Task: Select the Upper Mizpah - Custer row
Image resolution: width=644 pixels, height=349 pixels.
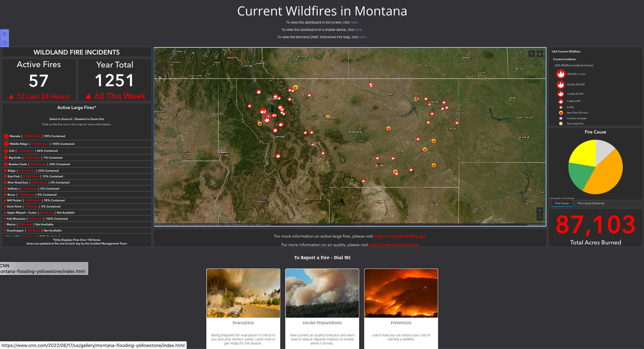Action: click(76, 213)
